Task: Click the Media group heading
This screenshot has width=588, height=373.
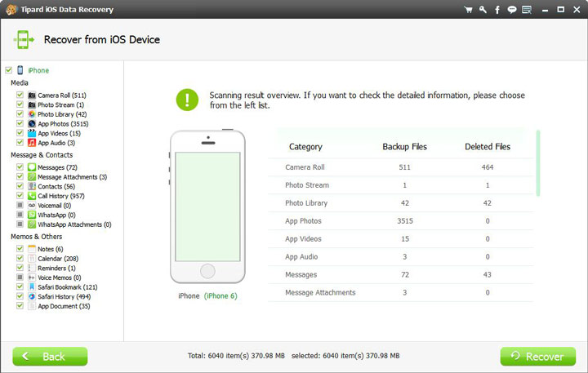Action: point(20,83)
